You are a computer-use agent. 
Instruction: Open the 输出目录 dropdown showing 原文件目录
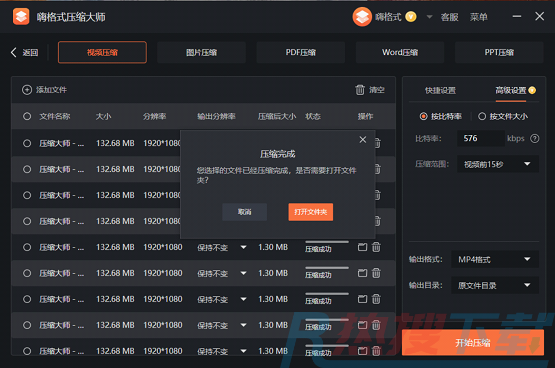pyautogui.click(x=495, y=285)
